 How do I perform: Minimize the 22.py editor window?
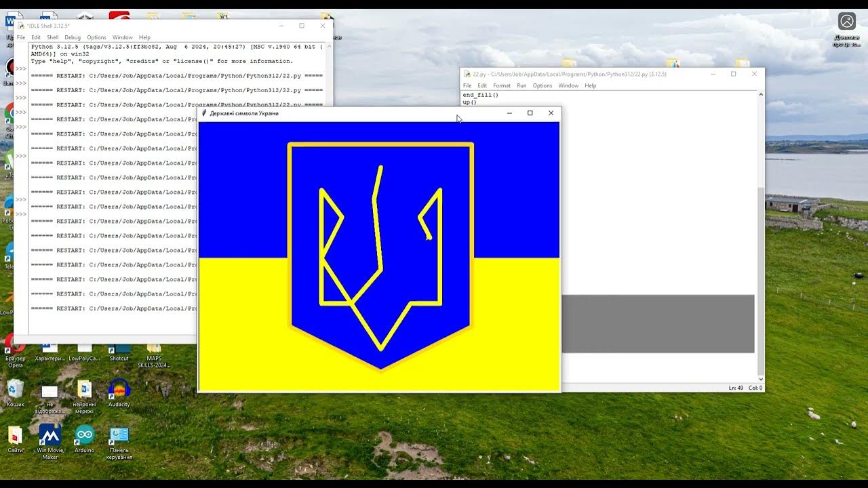tap(712, 74)
